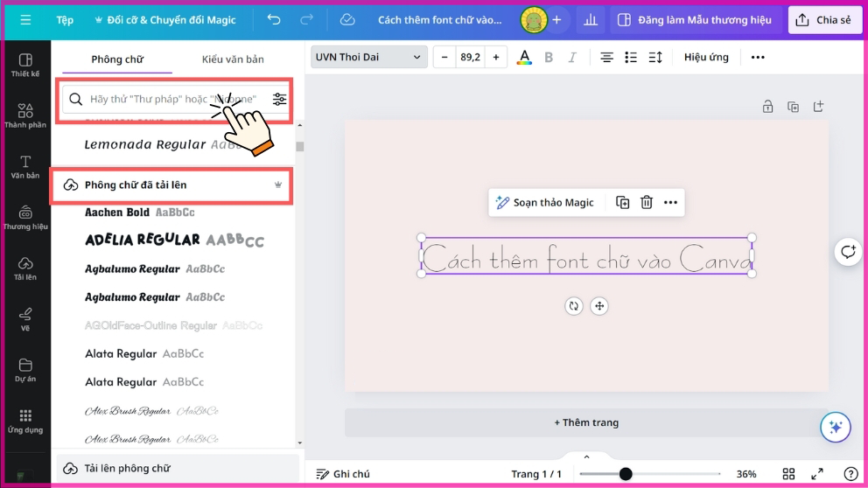
Task: Open comment bubble on canvas edge
Action: click(848, 252)
